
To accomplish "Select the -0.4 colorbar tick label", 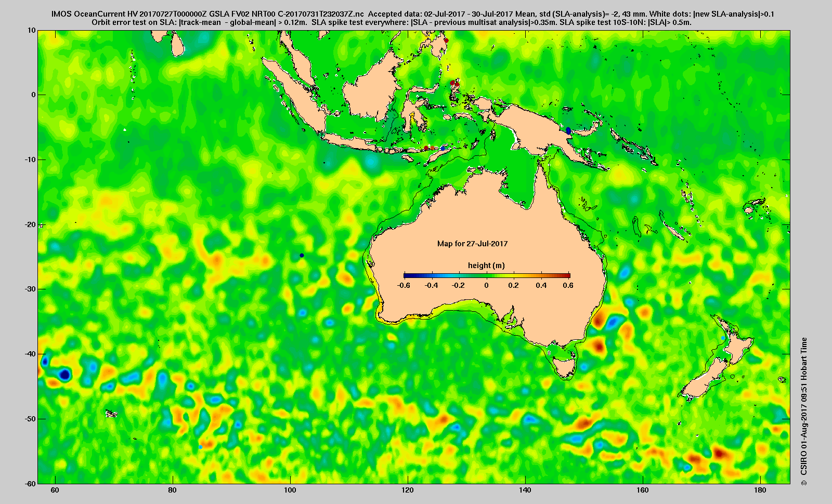I will pos(432,285).
